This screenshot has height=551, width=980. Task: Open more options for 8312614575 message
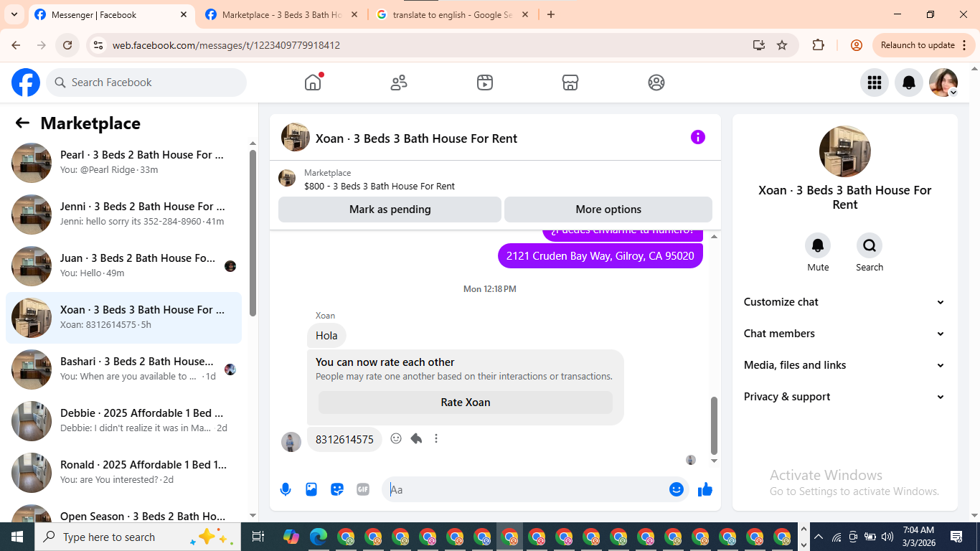(x=436, y=438)
